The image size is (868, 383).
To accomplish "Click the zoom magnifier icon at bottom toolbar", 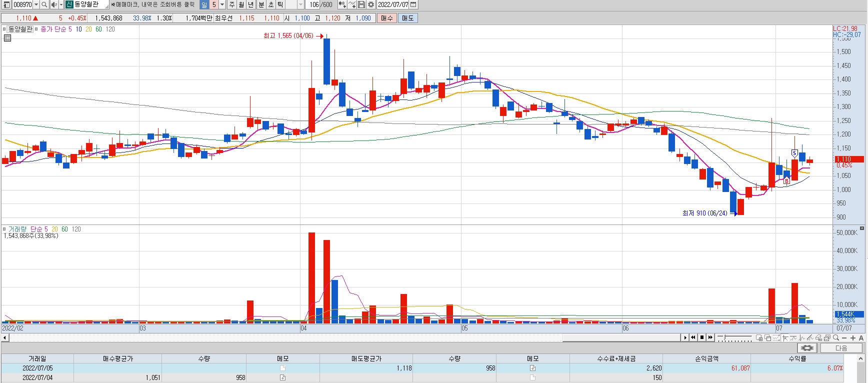I will tap(836, 337).
